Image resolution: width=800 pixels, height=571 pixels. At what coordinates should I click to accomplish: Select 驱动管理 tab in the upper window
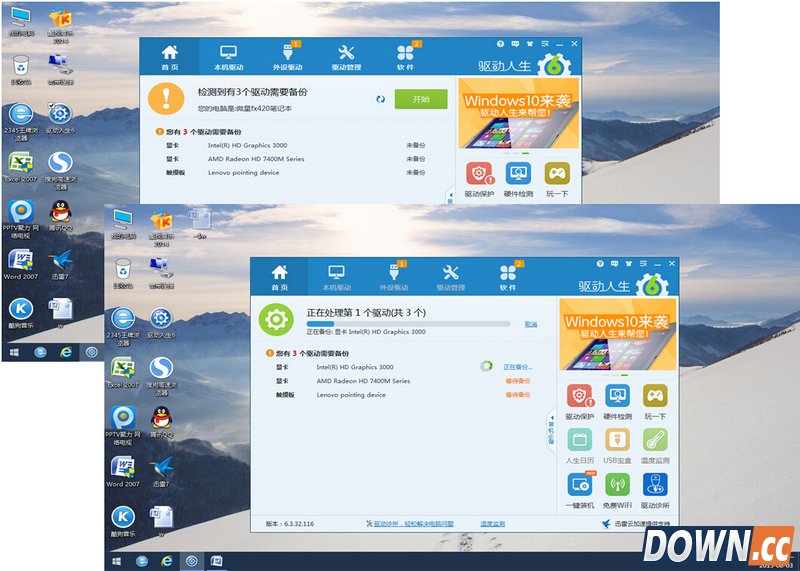coord(346,58)
